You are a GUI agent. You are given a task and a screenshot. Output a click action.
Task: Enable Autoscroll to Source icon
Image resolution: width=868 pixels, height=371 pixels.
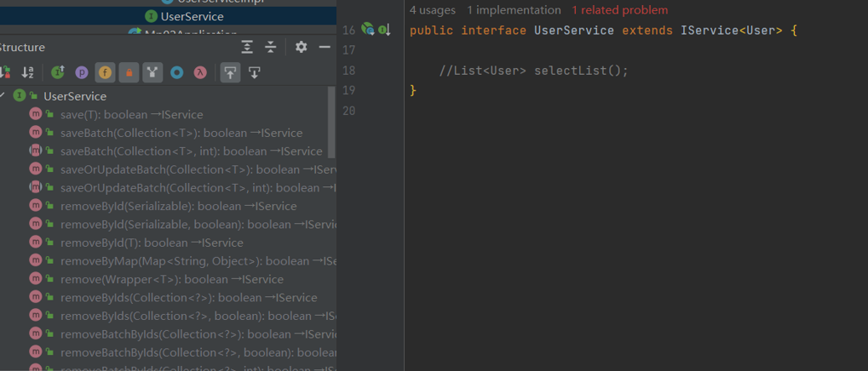point(230,71)
